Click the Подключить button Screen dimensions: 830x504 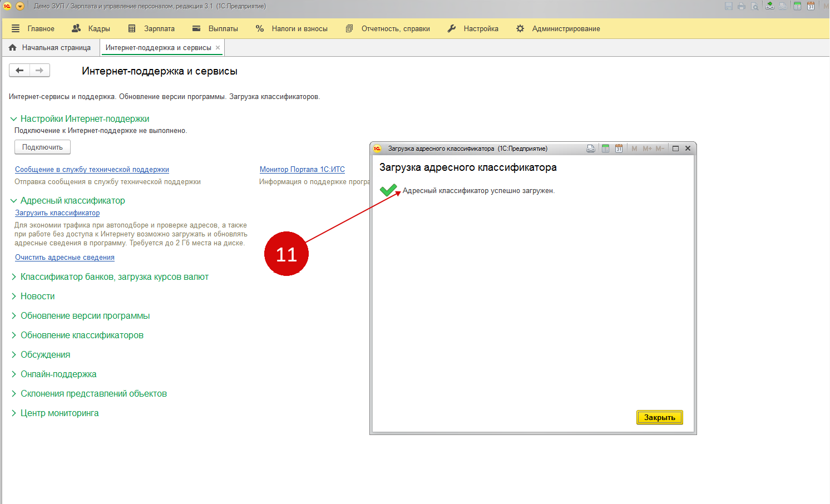pos(42,147)
